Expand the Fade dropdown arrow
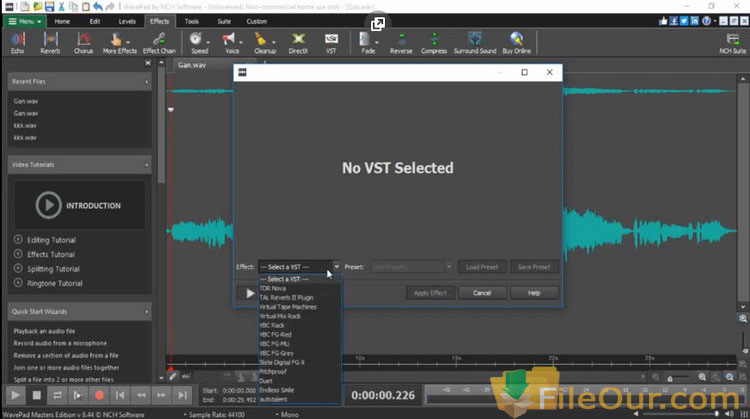Screen dimensions: 750x419 tap(376, 43)
